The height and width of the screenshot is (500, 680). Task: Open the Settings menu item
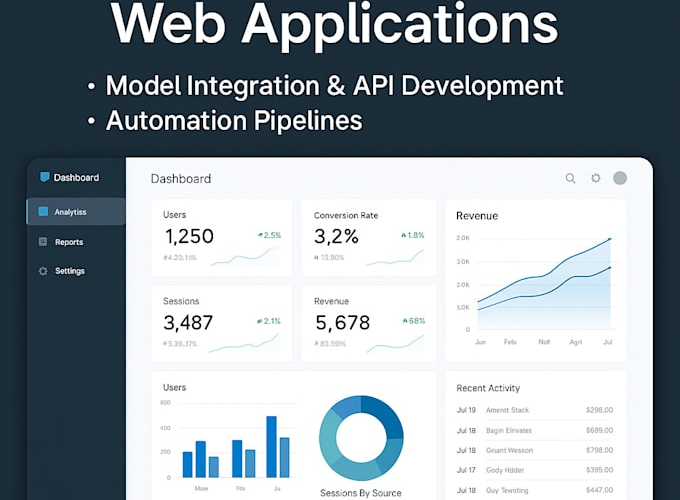click(x=70, y=271)
